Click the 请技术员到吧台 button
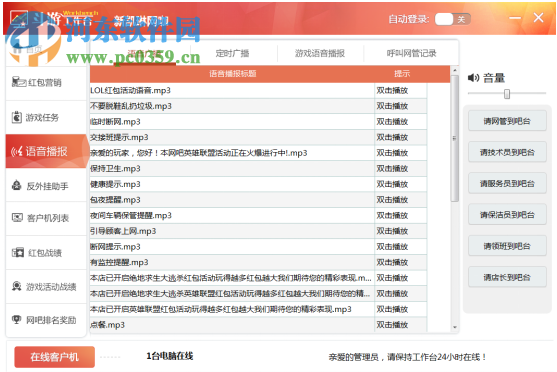Viewport: 557px width, 372px height. coord(507,152)
